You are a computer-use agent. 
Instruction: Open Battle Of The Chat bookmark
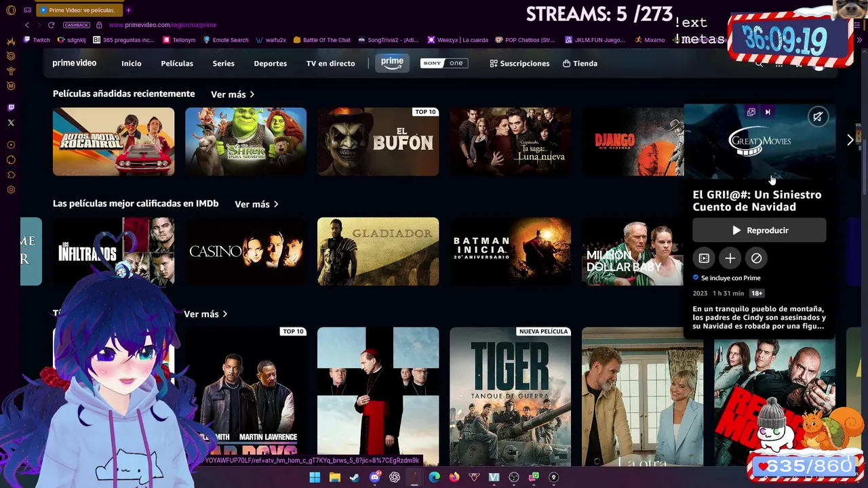pyautogui.click(x=322, y=40)
